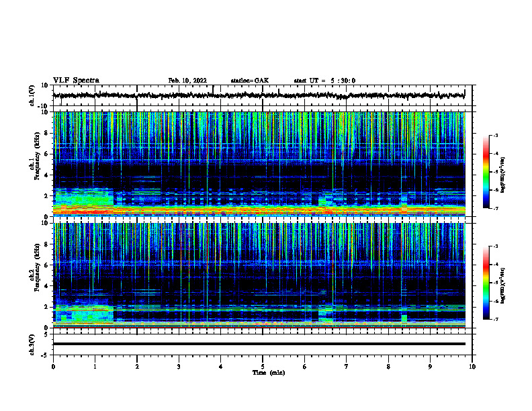This screenshot has height=411, width=532.
Task: Click the "ch.1(V)" waveform axis label
Action: click(32, 95)
